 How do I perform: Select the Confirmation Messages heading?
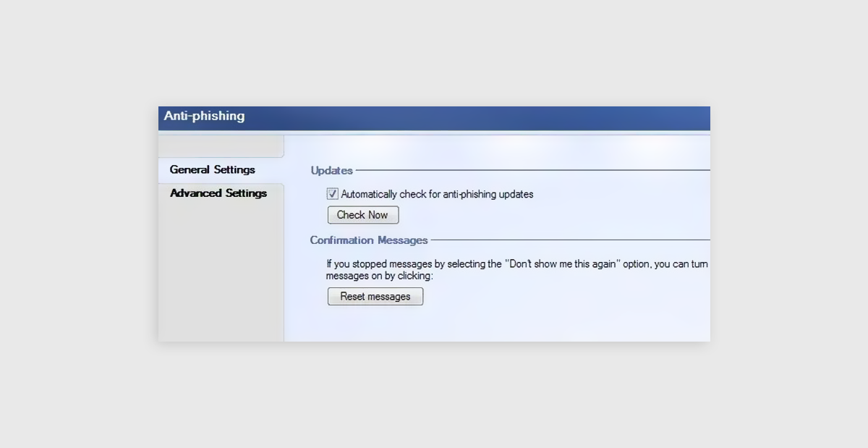pyautogui.click(x=369, y=240)
